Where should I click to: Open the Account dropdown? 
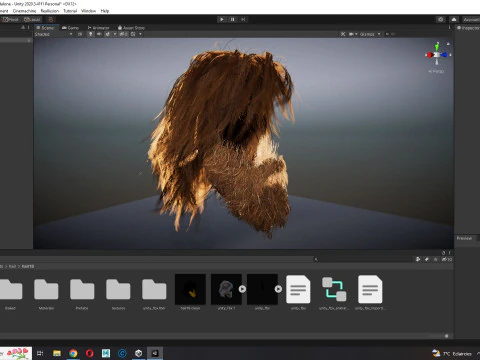[x=471, y=19]
